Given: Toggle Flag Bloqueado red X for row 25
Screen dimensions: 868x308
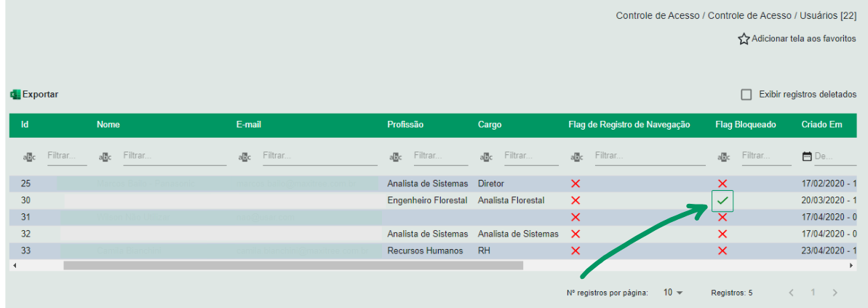Looking at the screenshot, I should 722,183.
